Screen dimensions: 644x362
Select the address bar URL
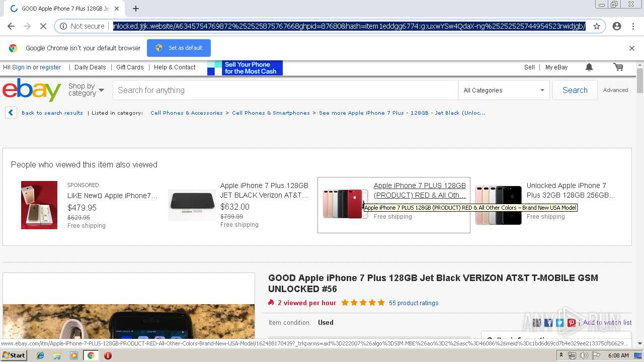[349, 26]
